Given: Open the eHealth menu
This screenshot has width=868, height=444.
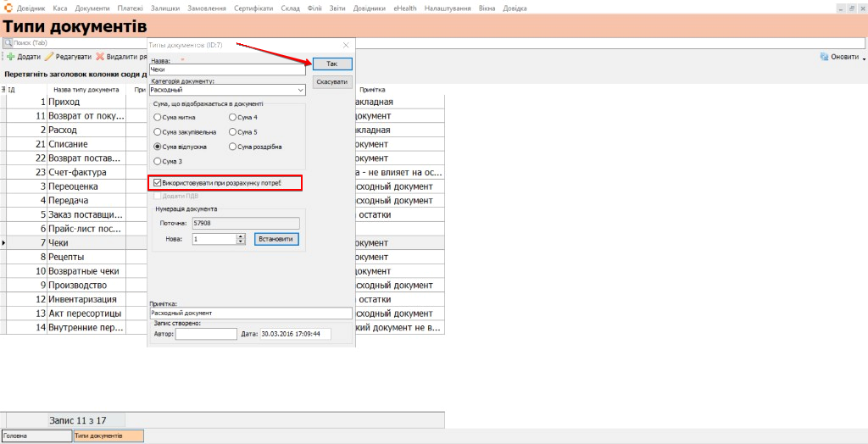Looking at the screenshot, I should 405,8.
